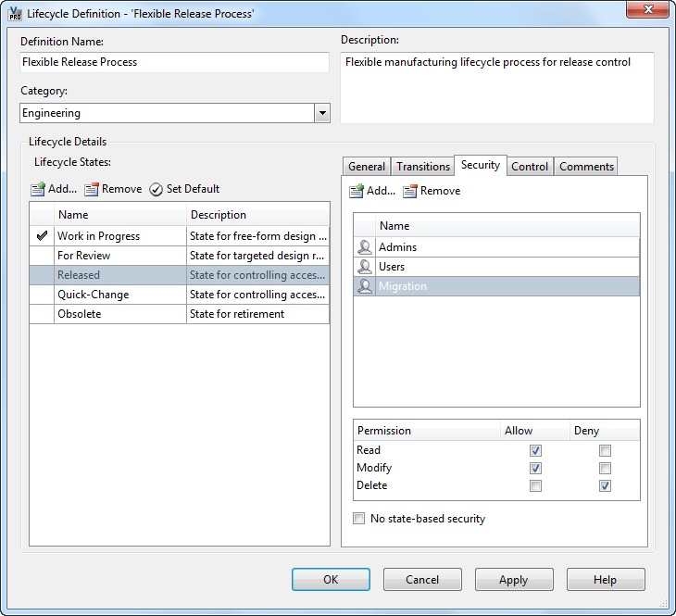Select Admins in the security list

[496, 247]
